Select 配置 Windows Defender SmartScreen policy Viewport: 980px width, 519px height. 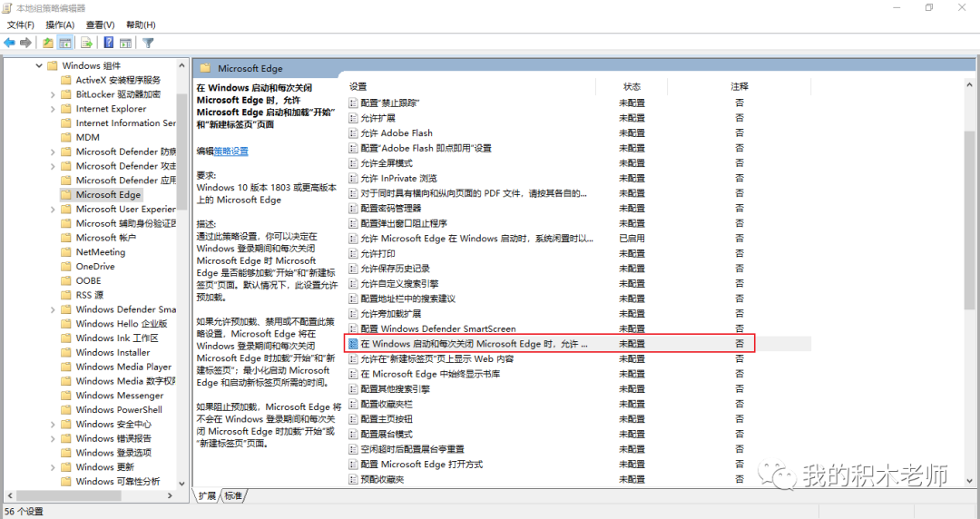438,328
